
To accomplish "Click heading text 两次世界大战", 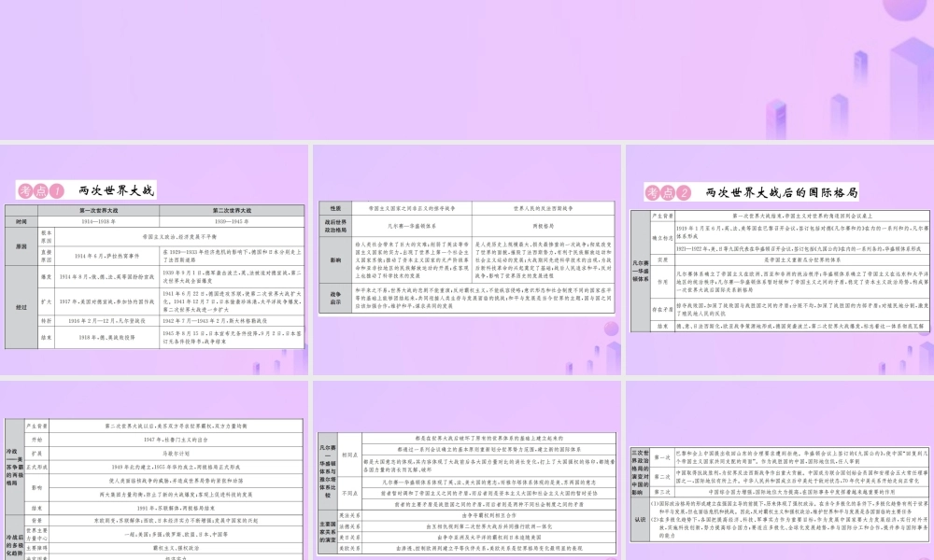I will coord(116,190).
